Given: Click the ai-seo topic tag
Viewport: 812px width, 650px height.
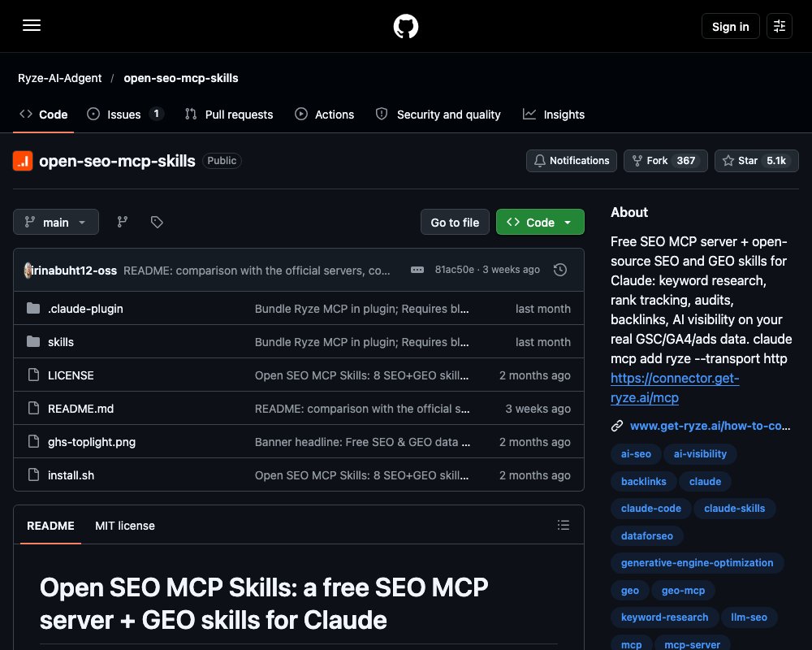Looking at the screenshot, I should pyautogui.click(x=636, y=454).
